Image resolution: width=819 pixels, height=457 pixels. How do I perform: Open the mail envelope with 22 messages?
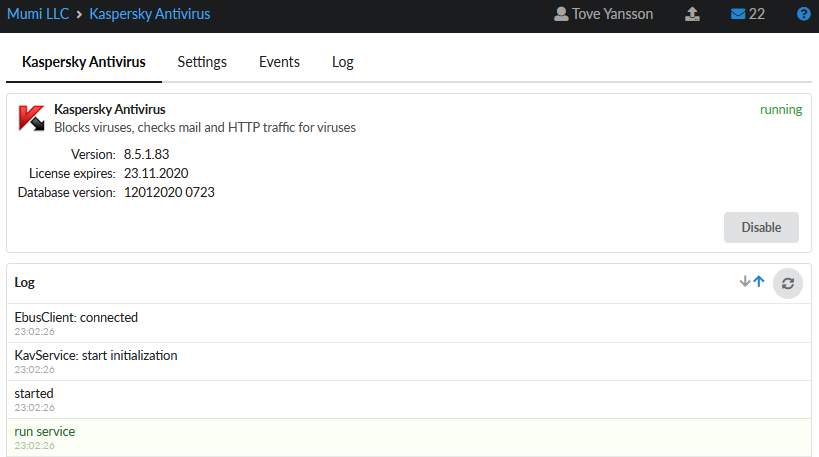pos(747,15)
